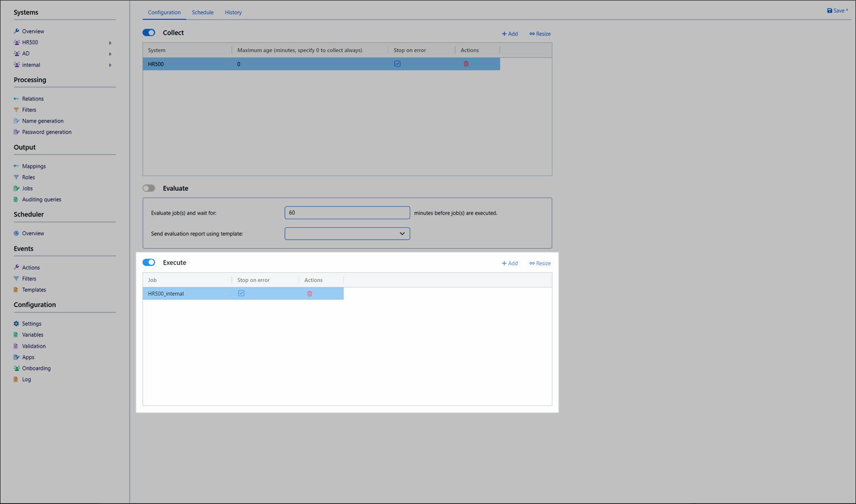Open Settings gear under Configuration

31,324
